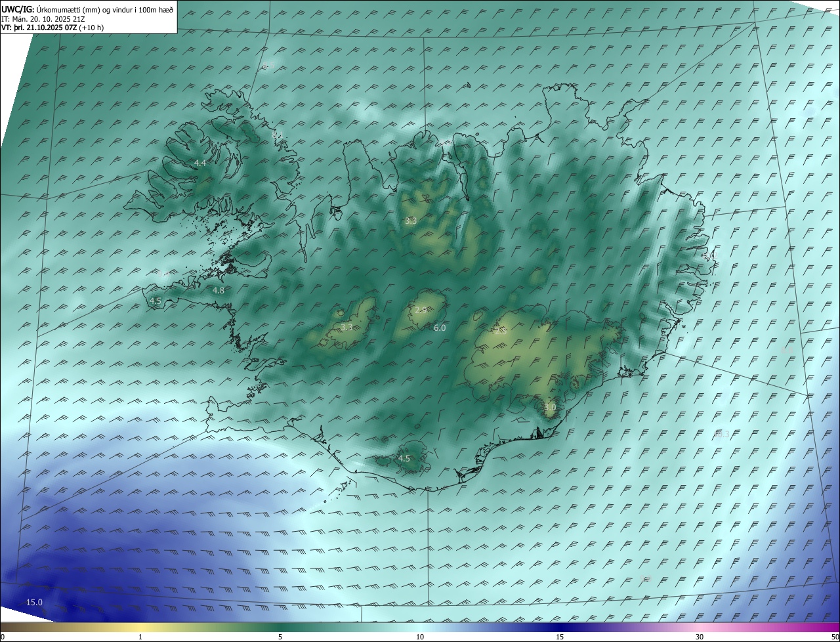Click the 'UWC/IG: Úrkomumætti (mm)' map title
Image resolution: width=840 pixels, height=642 pixels.
87,9
